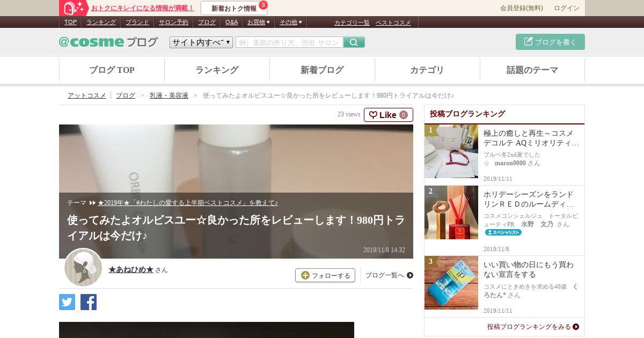
Task: Open カテゴリ一覧 link
Action: pos(352,23)
